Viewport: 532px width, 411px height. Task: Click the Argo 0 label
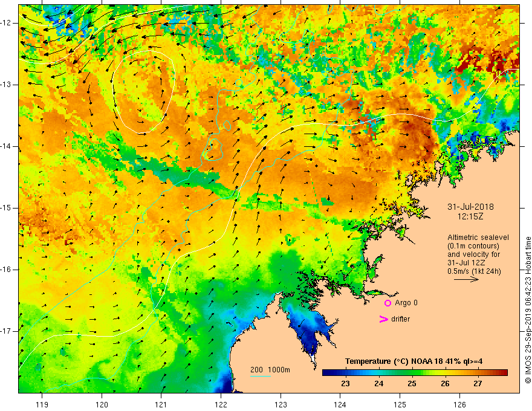[406, 303]
